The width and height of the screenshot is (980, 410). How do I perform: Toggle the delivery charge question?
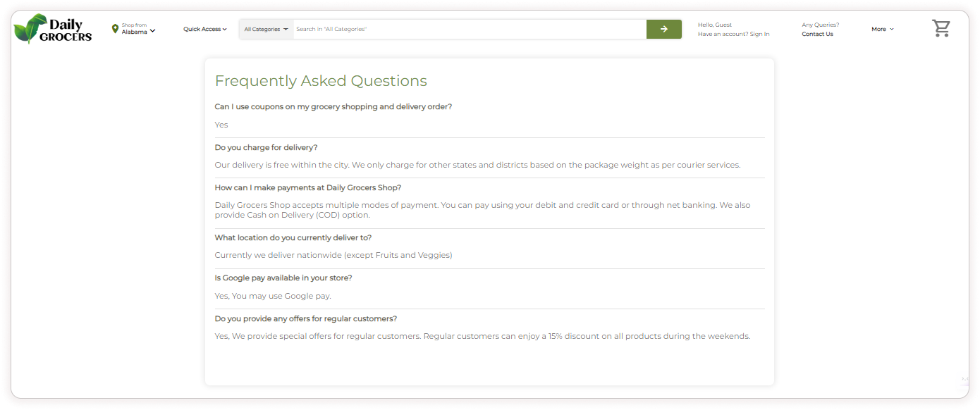point(266,147)
